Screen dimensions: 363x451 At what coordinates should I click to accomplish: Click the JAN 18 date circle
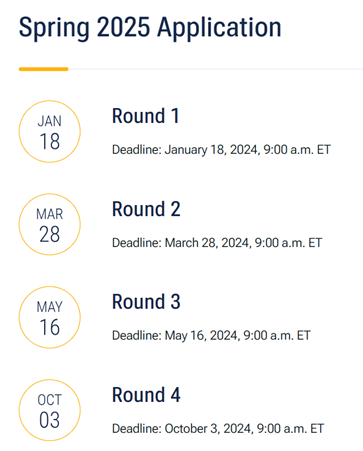coord(50,131)
